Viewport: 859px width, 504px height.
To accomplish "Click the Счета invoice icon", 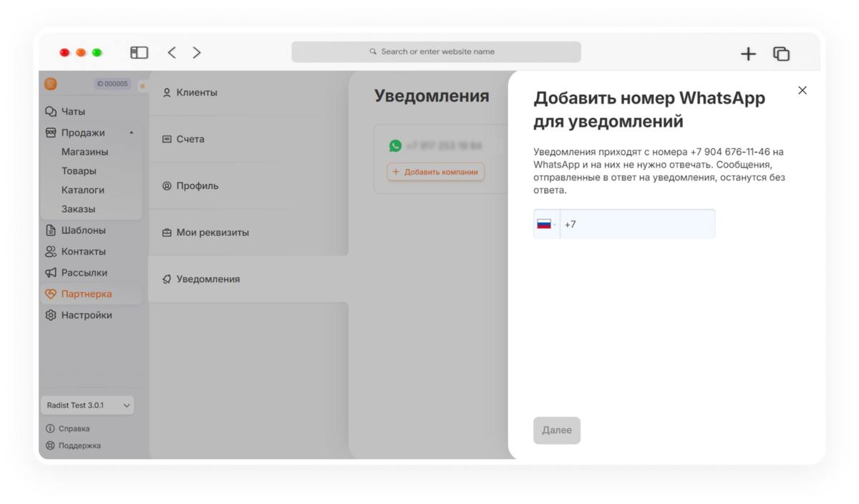I will [167, 139].
